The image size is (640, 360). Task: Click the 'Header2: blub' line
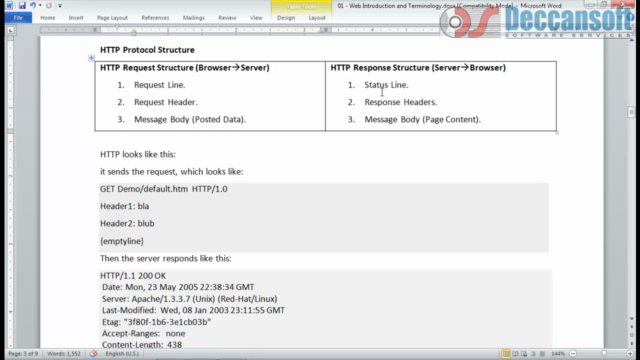127,224
